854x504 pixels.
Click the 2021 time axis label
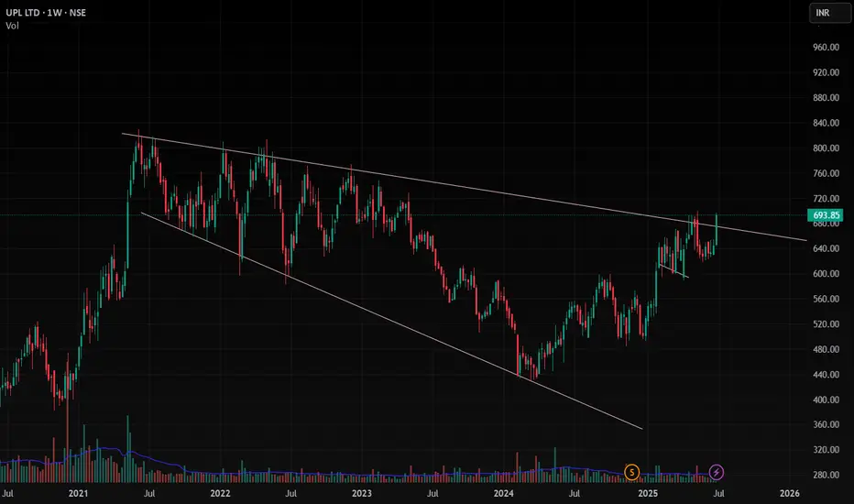[78, 493]
